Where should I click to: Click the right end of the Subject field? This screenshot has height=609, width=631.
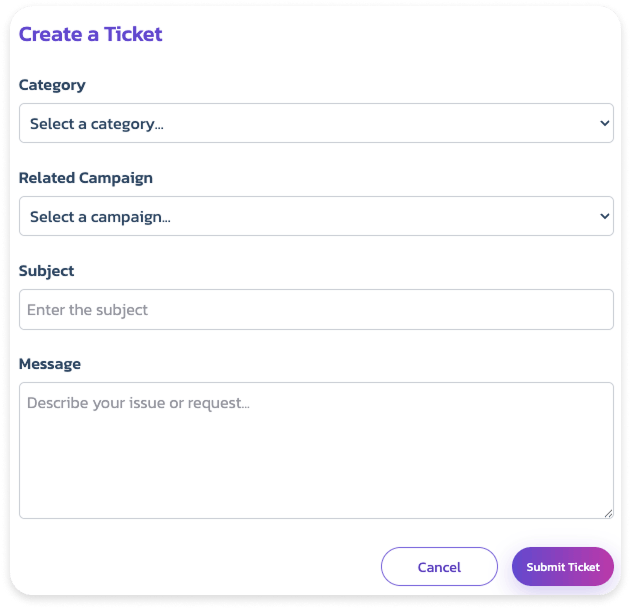tap(590, 310)
